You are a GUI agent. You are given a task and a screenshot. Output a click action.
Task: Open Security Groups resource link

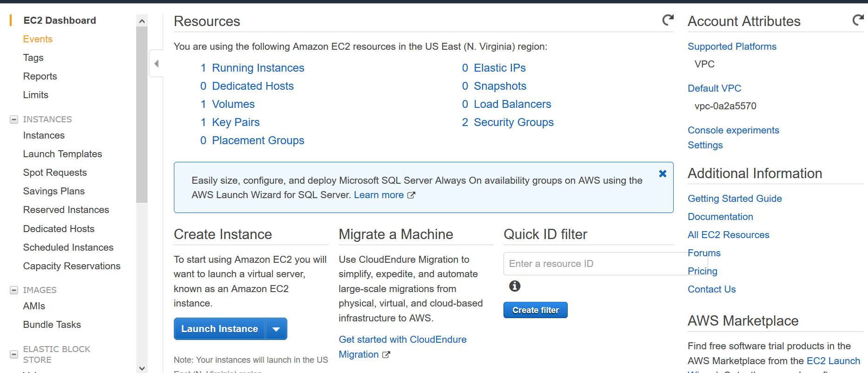(514, 122)
